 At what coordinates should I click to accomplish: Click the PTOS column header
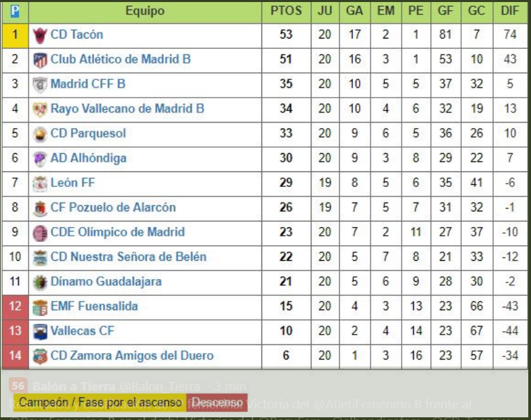click(x=286, y=11)
